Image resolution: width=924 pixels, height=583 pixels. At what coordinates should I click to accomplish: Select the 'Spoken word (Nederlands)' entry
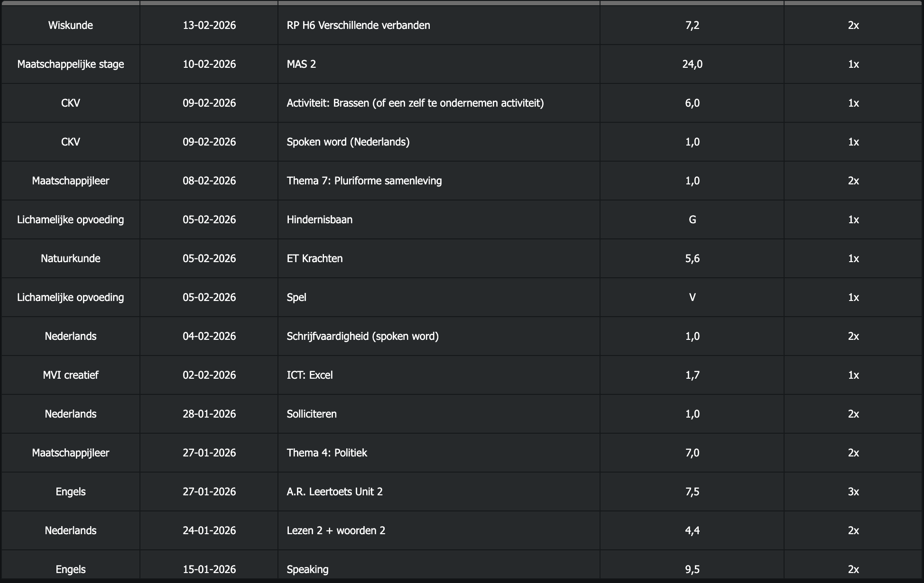coord(348,142)
